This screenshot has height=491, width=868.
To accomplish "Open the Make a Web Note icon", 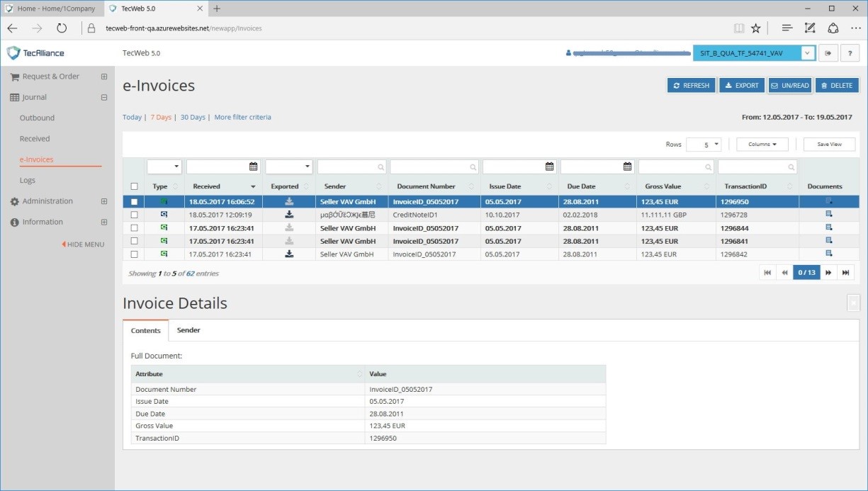I will (810, 28).
